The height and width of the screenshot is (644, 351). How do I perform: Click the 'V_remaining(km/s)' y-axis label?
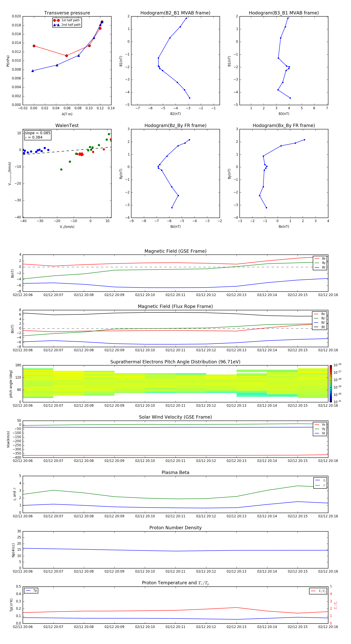(10, 173)
